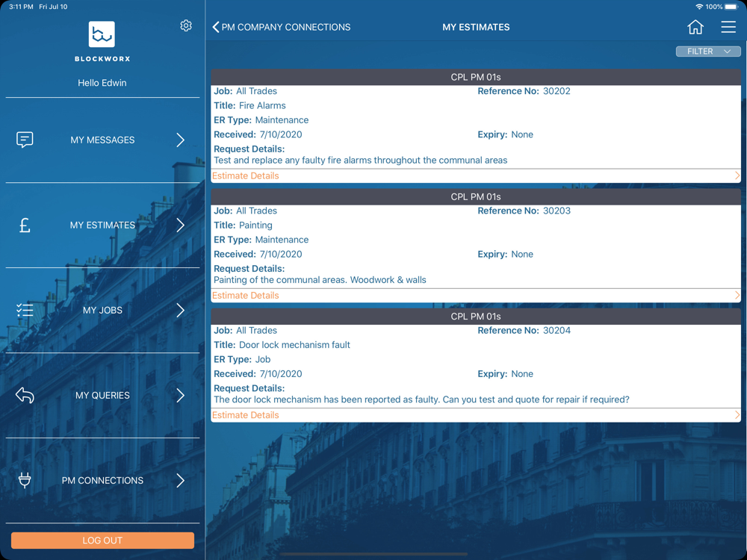Tap the My Queries reply arrow icon
Image resolution: width=747 pixels, height=560 pixels.
click(25, 395)
